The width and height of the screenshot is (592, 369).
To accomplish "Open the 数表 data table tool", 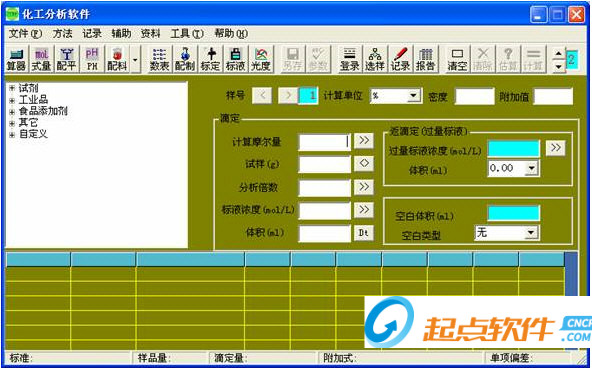I will [159, 59].
